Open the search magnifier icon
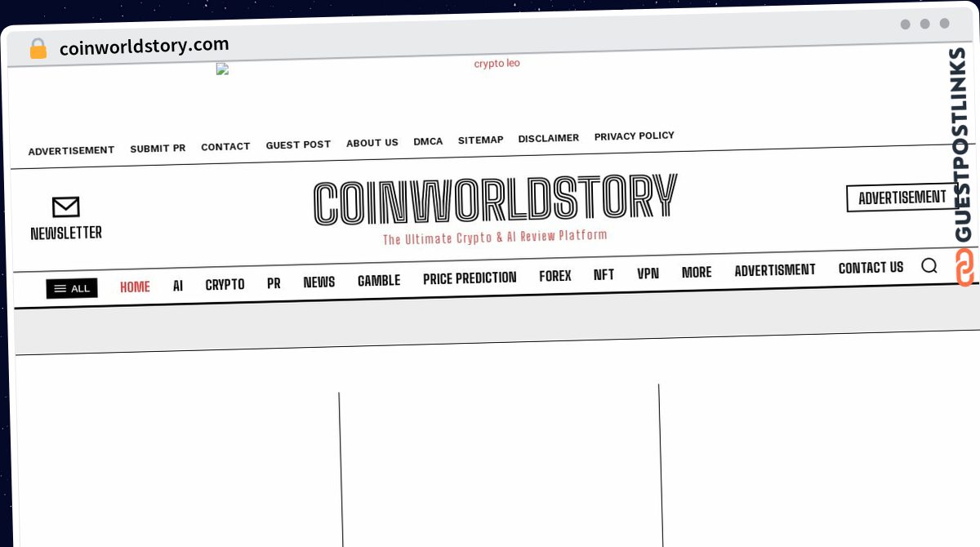This screenshot has height=547, width=980. (x=929, y=265)
